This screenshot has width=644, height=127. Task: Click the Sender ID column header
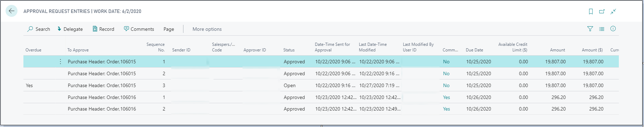click(181, 50)
